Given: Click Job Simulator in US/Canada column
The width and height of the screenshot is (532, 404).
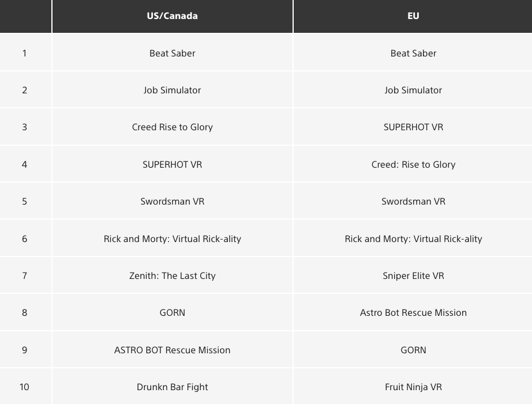Looking at the screenshot, I should [173, 90].
